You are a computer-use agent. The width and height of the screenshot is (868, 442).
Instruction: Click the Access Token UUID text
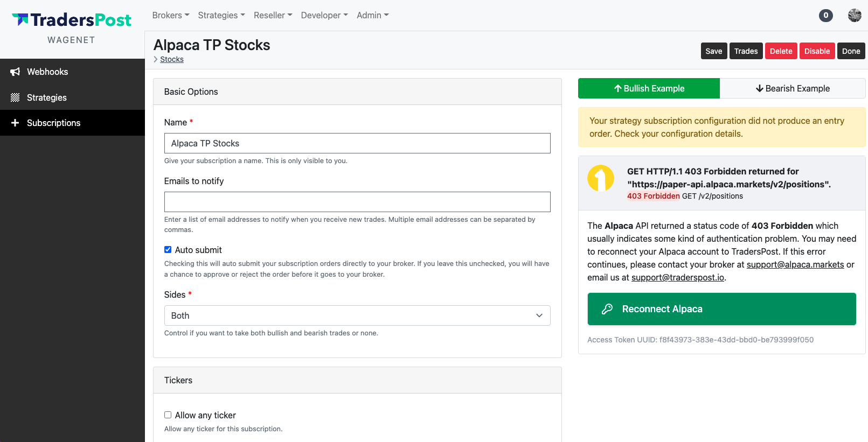click(700, 340)
